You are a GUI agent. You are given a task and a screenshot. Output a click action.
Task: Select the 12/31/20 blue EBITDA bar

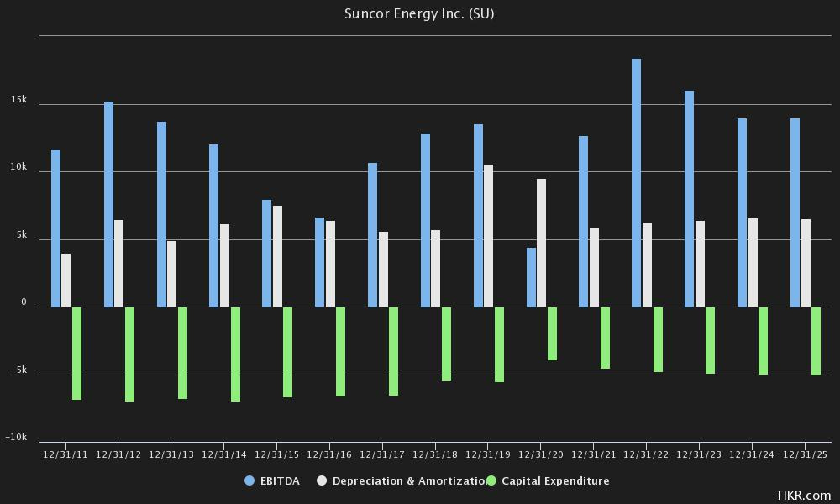[x=531, y=277]
